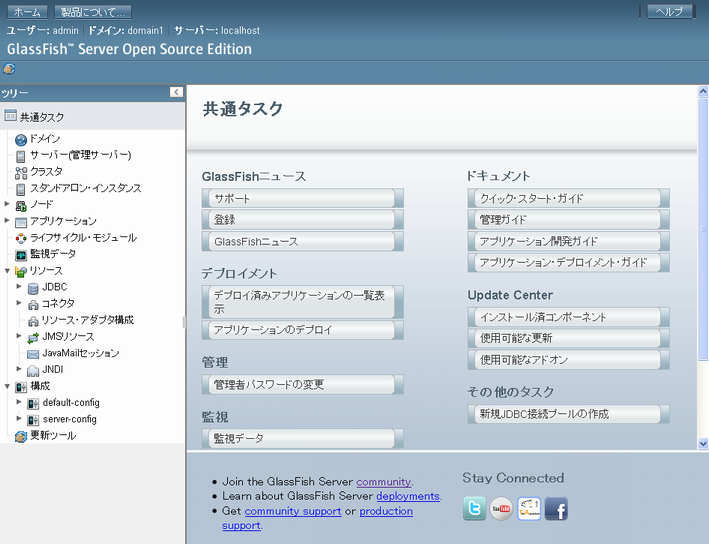
Task: Click the JavaMailセッション envelope icon
Action: coord(33,354)
